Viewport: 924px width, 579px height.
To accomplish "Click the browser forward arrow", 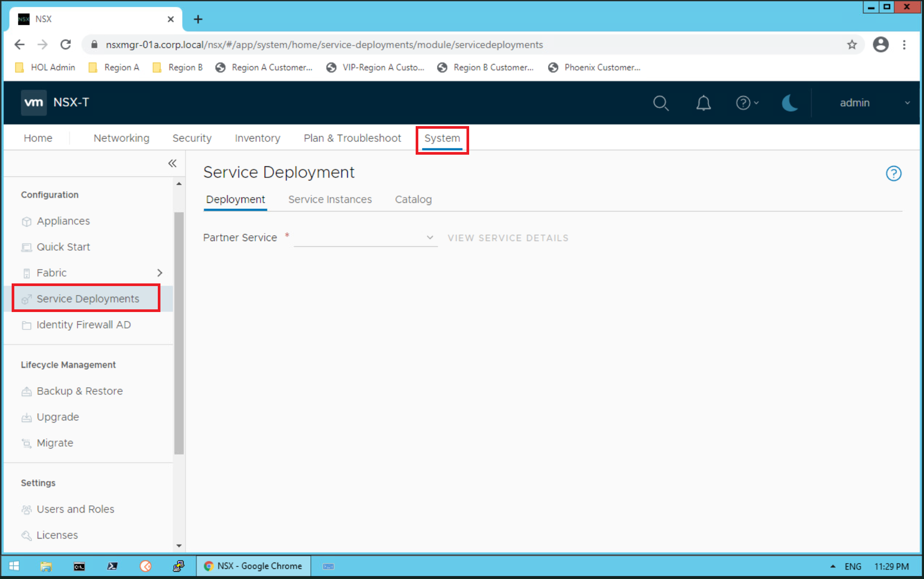I will (42, 44).
